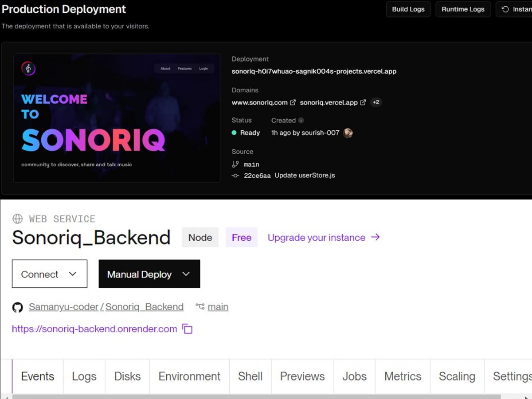
Task: Open the Sonoriq deployment preview thumbnail
Action: (x=117, y=118)
